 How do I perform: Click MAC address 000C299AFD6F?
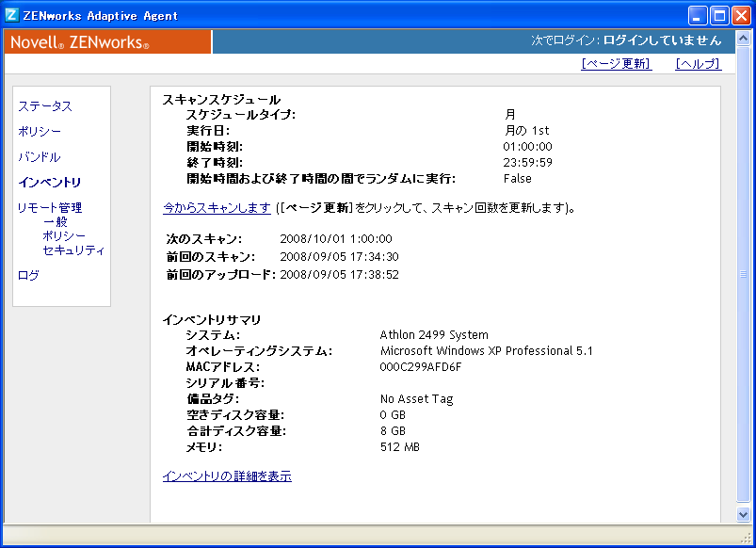coord(421,367)
